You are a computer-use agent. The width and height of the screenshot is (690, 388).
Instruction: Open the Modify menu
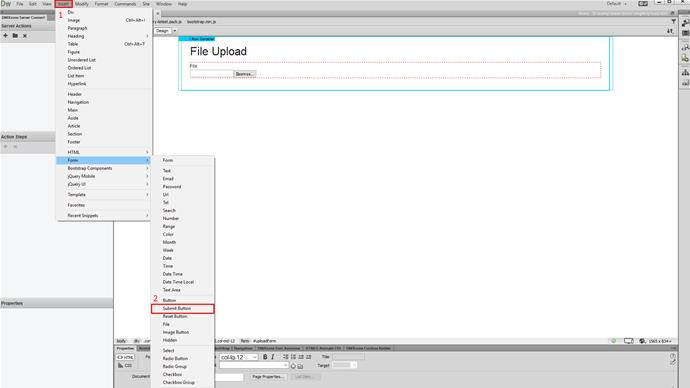pos(82,4)
